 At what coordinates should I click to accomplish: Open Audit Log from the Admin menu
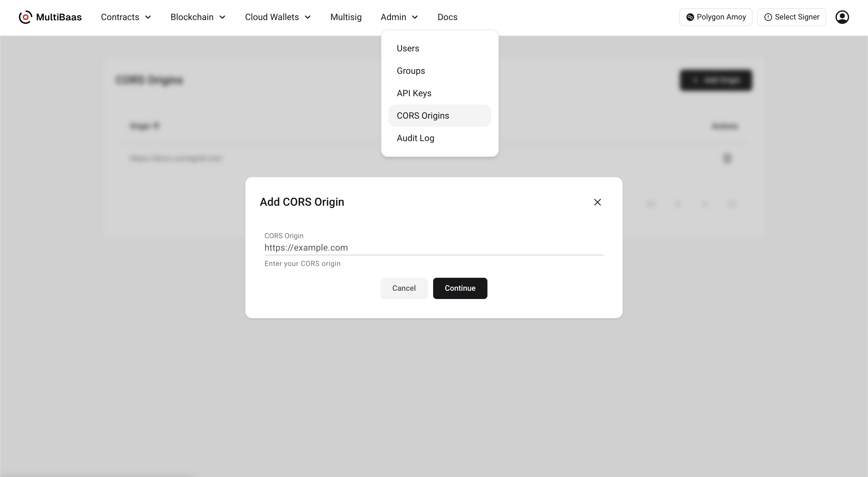pos(415,138)
